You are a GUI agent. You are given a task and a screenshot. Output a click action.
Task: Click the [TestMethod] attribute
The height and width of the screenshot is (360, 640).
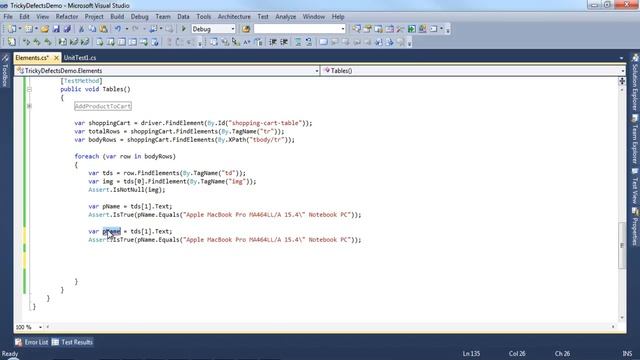coord(82,81)
